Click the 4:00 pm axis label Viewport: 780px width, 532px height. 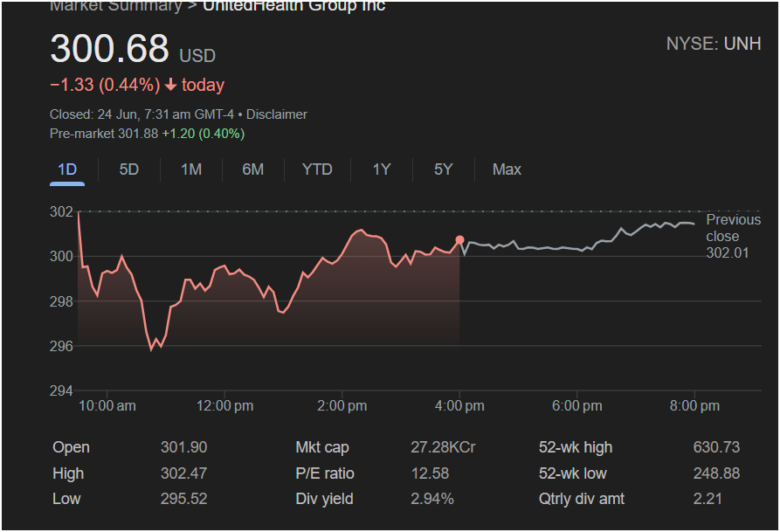(x=459, y=406)
